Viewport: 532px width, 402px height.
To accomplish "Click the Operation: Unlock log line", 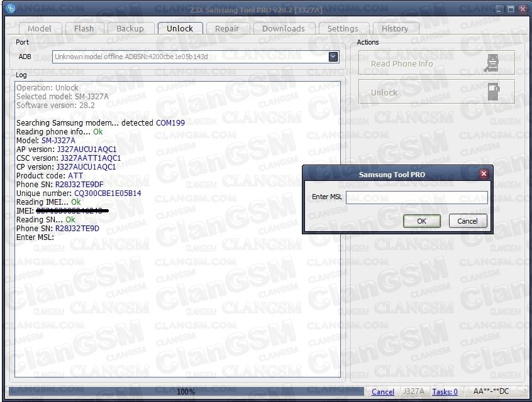I will (47, 87).
